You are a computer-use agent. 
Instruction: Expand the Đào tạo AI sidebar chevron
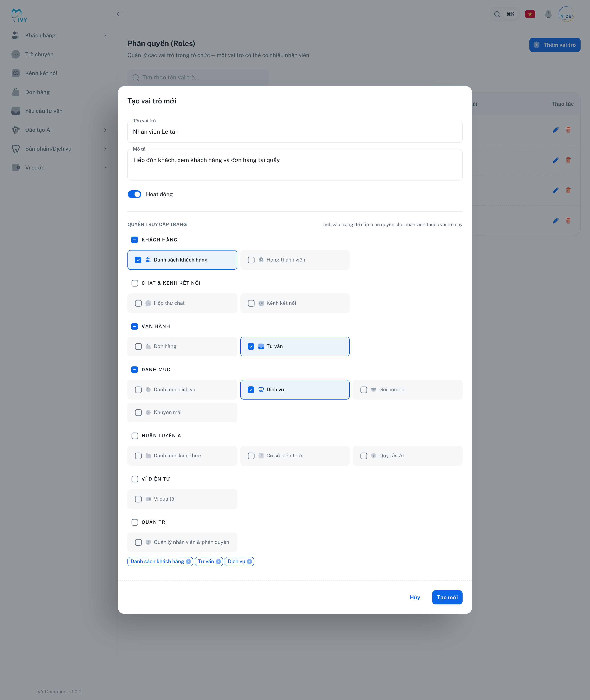[x=105, y=130]
